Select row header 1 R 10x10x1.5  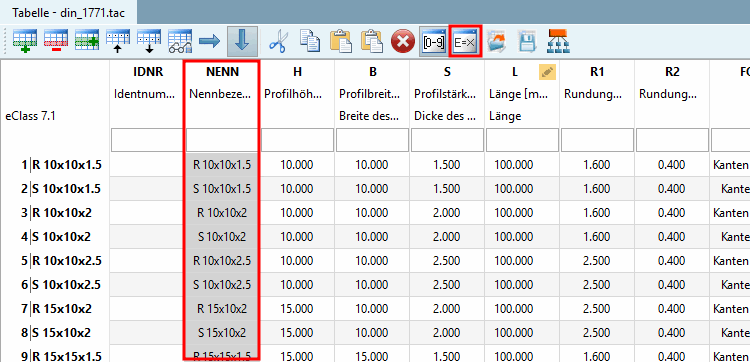55,165
